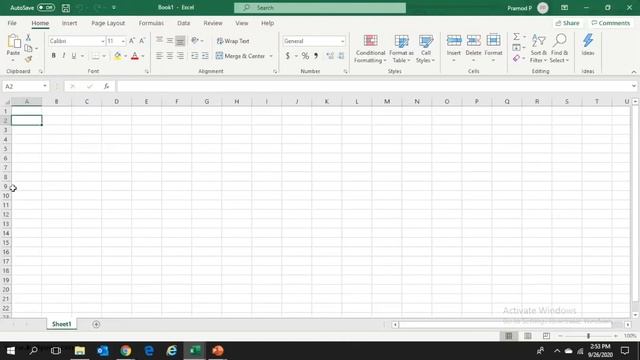Image resolution: width=640 pixels, height=360 pixels.
Task: Click the Paste clipboard icon
Action: coord(13,42)
